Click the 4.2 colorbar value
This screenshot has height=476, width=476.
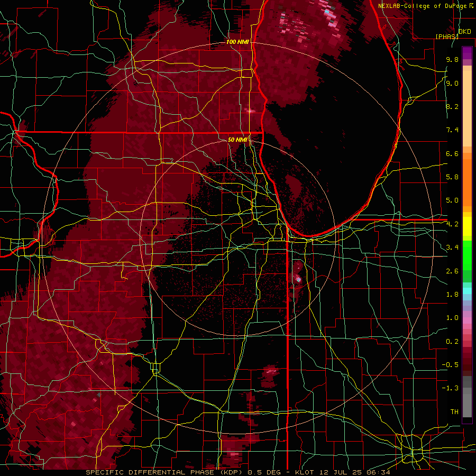click(452, 224)
